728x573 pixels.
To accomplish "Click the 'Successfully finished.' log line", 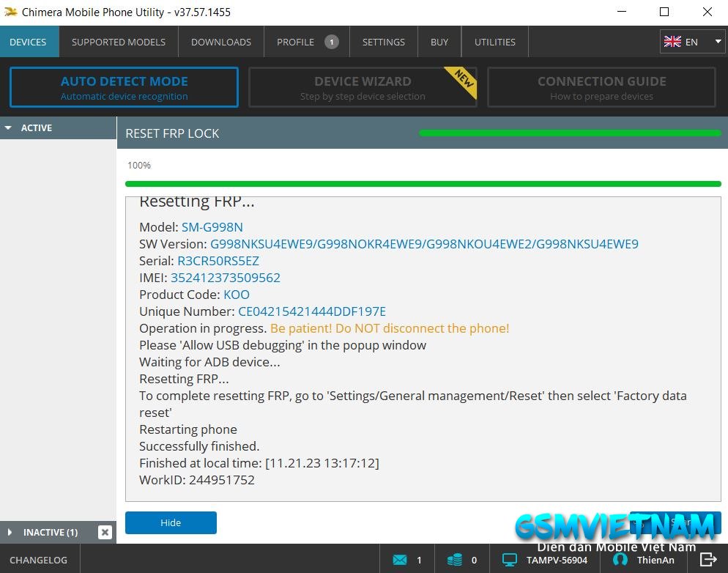I will (x=199, y=446).
